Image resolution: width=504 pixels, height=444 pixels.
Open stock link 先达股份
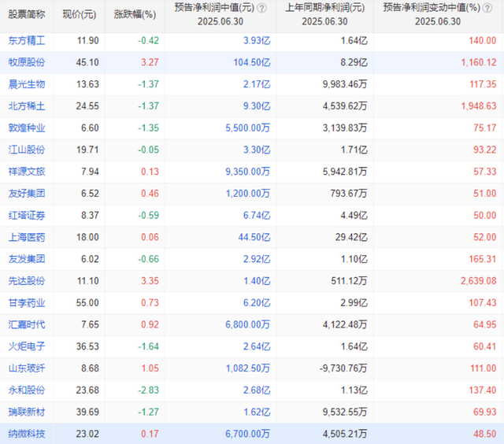coord(27,281)
